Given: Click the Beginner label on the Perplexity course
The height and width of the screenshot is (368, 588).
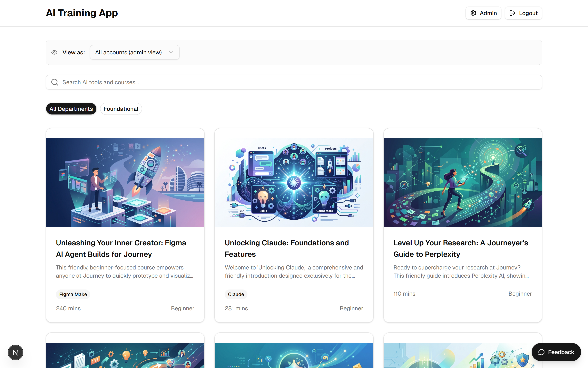Looking at the screenshot, I should [520, 294].
